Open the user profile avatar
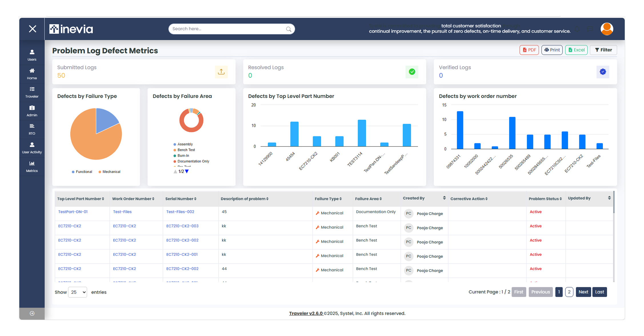Screen dimensions: 644x336 pyautogui.click(x=607, y=29)
